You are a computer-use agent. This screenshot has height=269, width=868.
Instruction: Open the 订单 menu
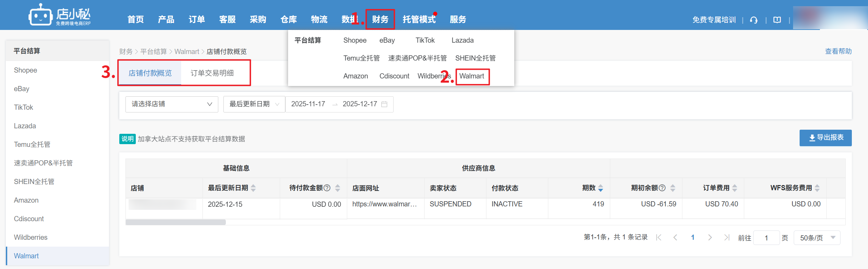[x=197, y=20]
